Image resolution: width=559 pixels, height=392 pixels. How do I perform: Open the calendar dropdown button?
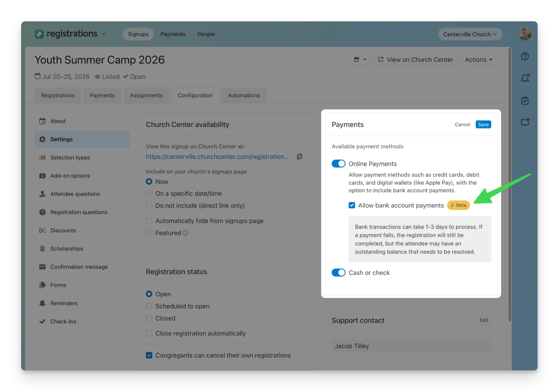click(360, 60)
